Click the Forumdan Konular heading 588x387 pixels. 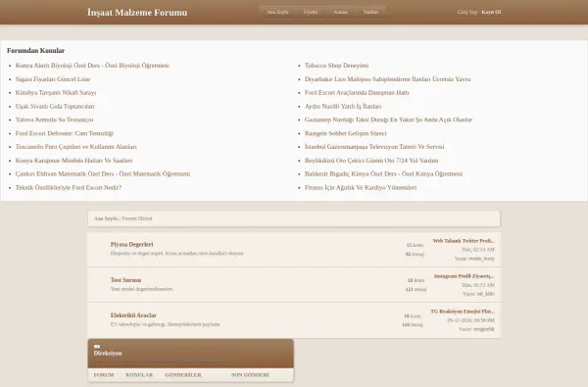[x=35, y=51]
